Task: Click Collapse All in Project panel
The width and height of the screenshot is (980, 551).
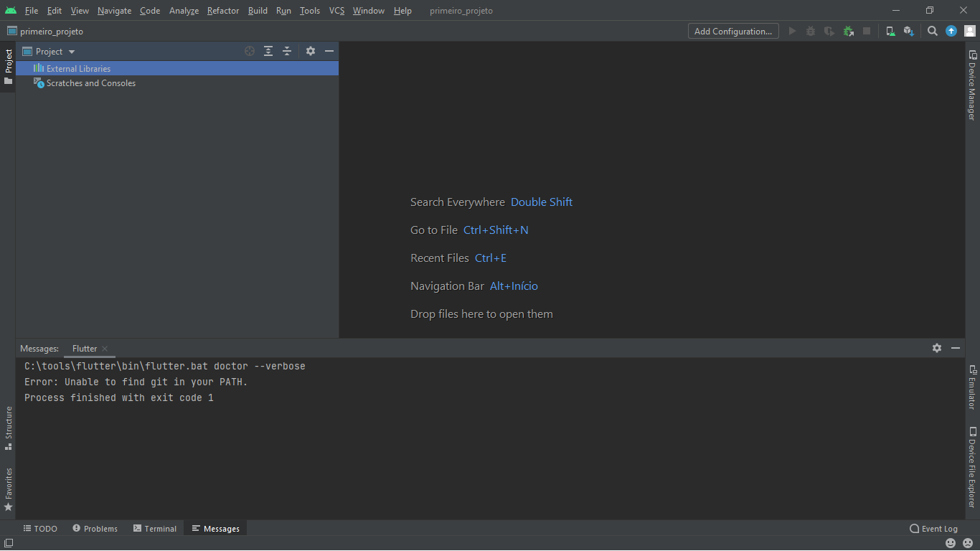Action: (x=287, y=51)
